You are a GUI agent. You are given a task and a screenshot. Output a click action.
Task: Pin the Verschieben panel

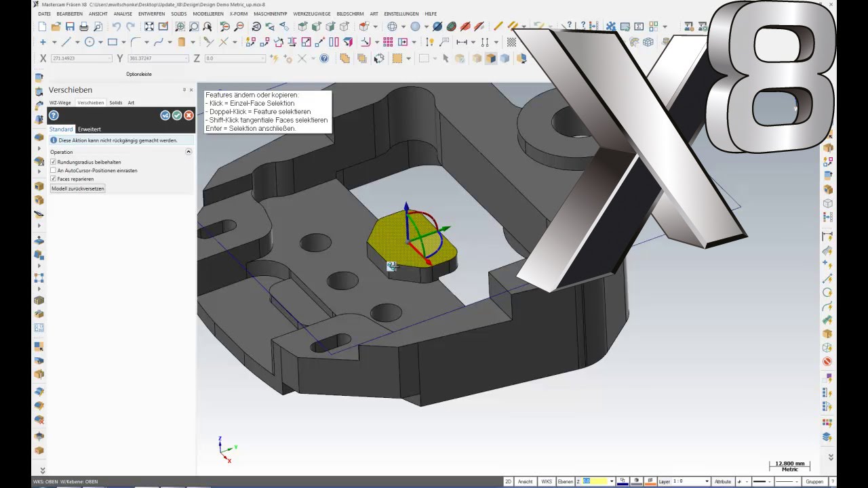point(184,89)
